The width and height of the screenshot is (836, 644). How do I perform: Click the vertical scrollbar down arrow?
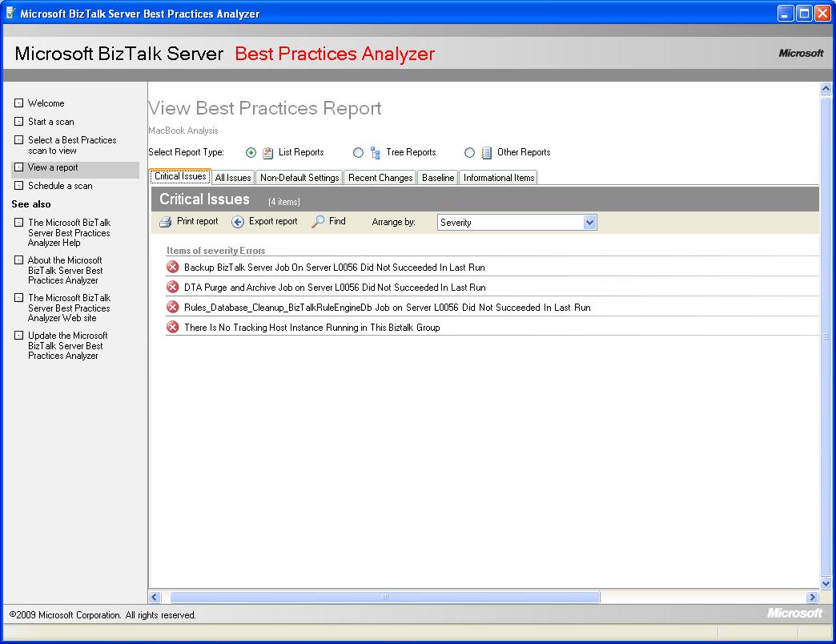click(x=826, y=583)
